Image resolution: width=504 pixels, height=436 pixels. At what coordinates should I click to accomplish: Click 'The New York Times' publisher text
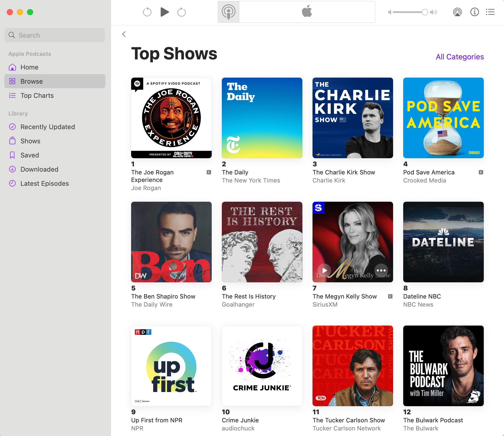[251, 180]
